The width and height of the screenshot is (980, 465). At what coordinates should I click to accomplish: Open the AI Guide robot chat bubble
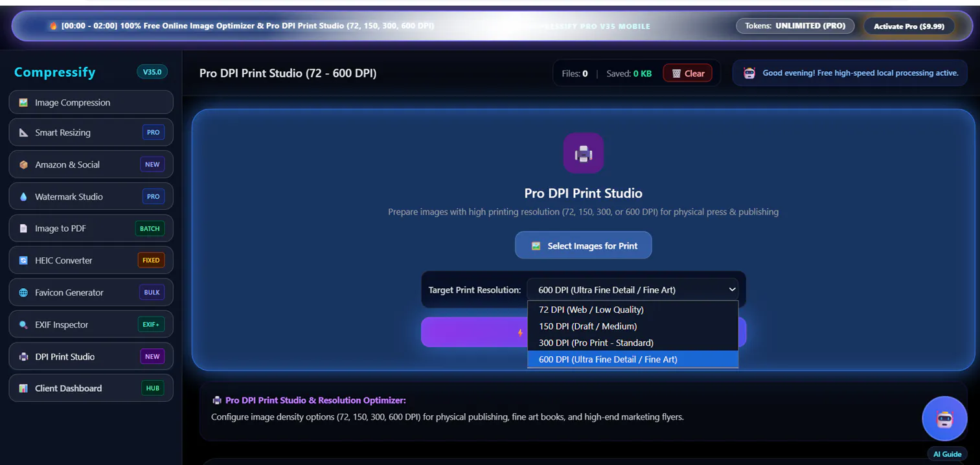[x=944, y=419]
